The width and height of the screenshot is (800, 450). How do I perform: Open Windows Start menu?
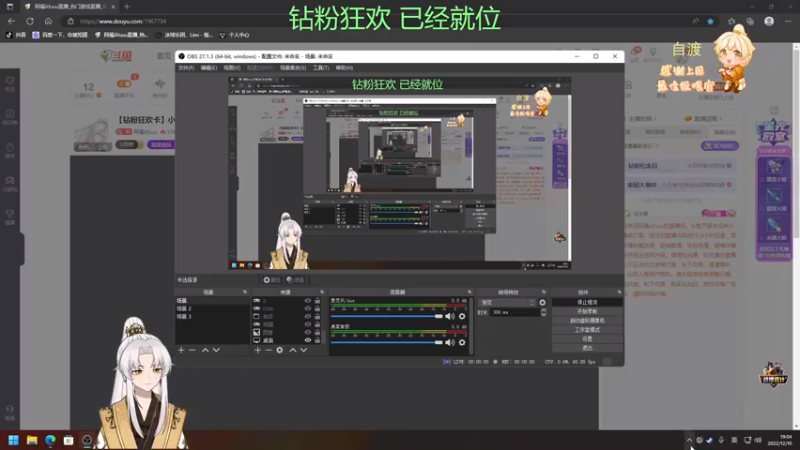[13, 440]
